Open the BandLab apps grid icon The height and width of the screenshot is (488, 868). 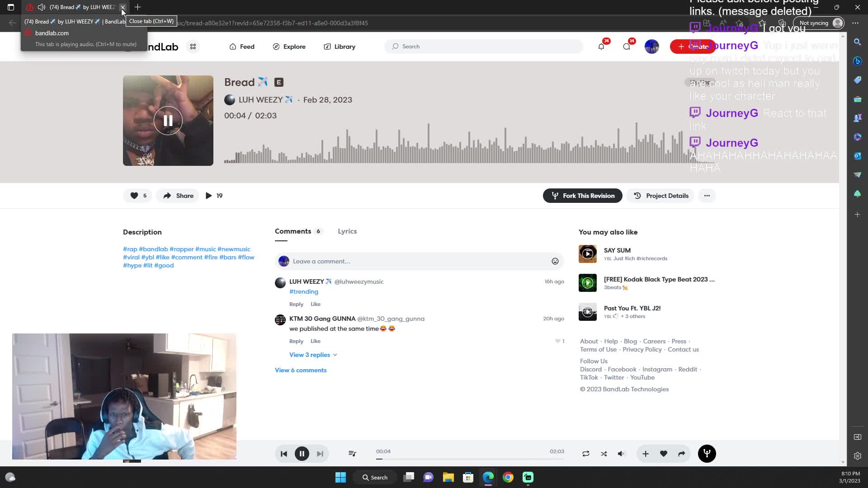point(193,47)
